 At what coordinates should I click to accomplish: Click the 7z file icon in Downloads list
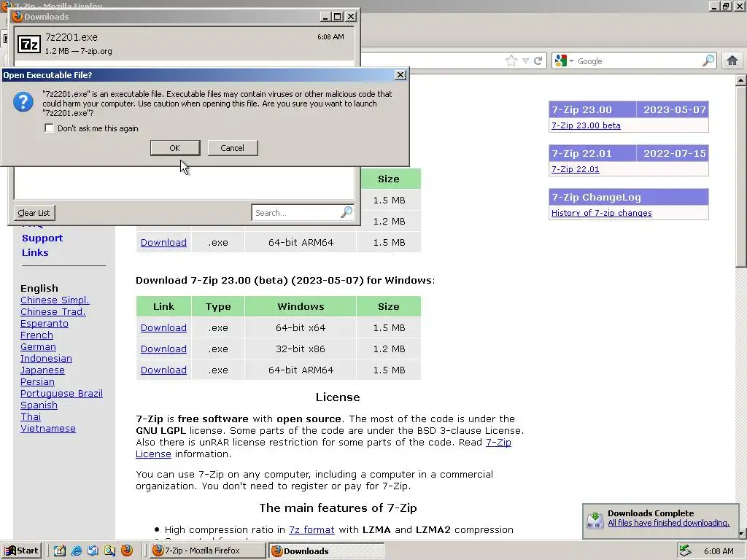[x=29, y=44]
